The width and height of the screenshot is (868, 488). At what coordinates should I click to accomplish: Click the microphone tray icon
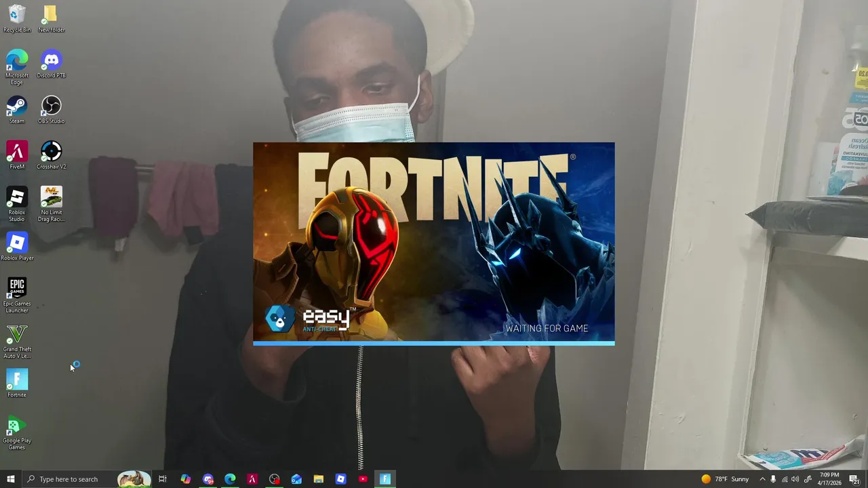click(x=773, y=479)
